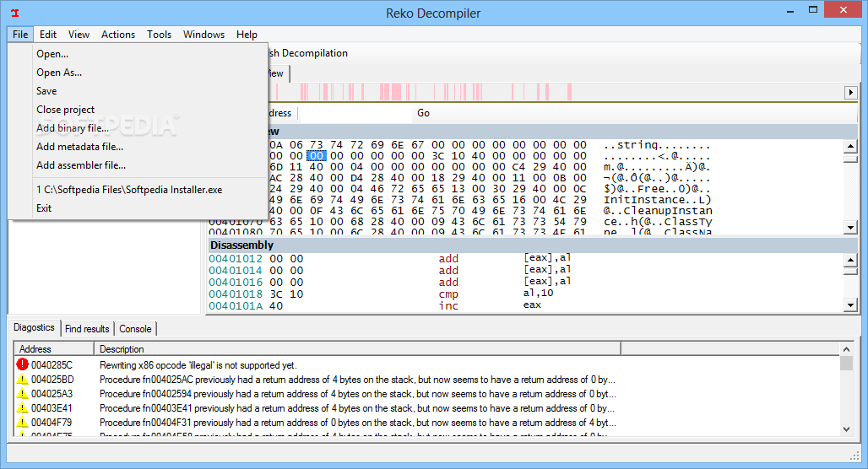Open the Edit menu
The width and height of the screenshot is (868, 469).
click(x=48, y=35)
